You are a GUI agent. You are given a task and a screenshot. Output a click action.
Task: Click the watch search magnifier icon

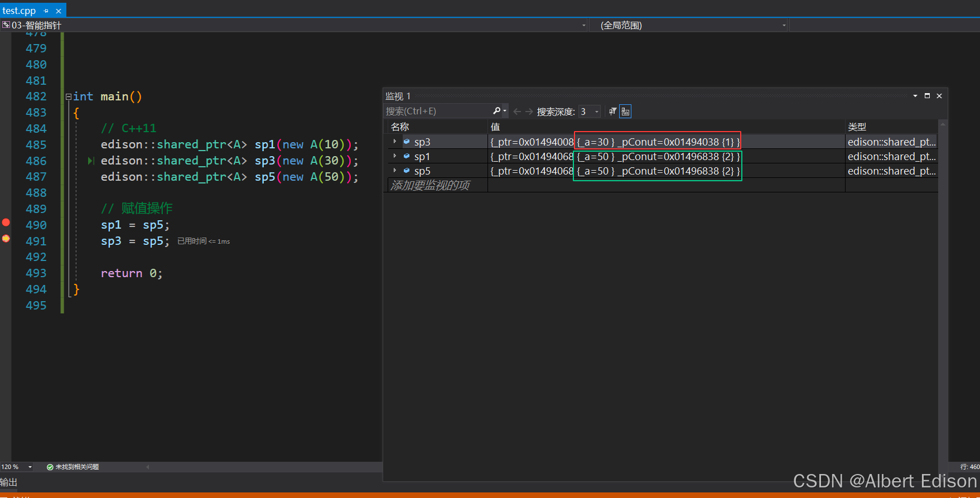496,111
